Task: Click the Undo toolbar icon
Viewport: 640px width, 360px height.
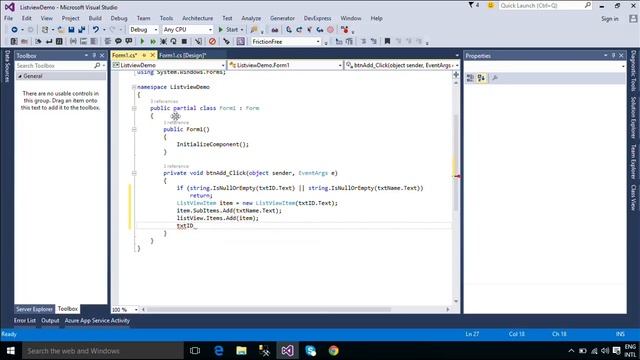Action: pyautogui.click(x=96, y=29)
